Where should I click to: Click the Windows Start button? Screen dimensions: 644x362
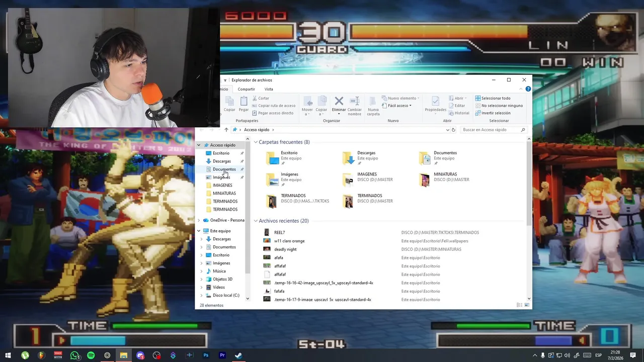[8, 355]
